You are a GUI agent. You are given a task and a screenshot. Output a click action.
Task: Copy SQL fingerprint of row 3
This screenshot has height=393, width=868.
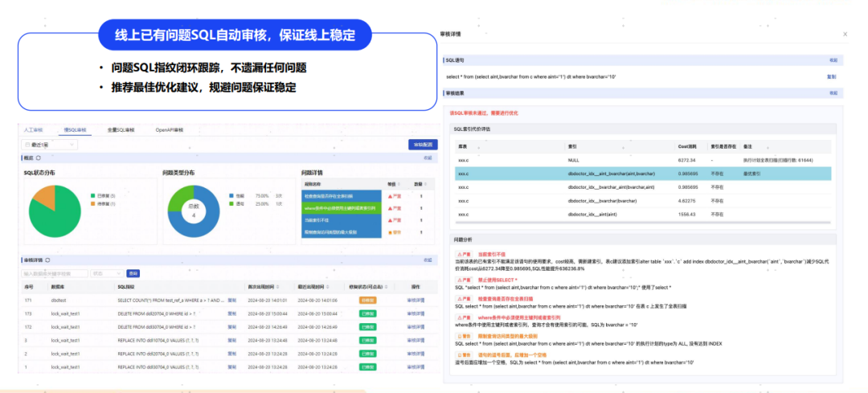pos(232,341)
